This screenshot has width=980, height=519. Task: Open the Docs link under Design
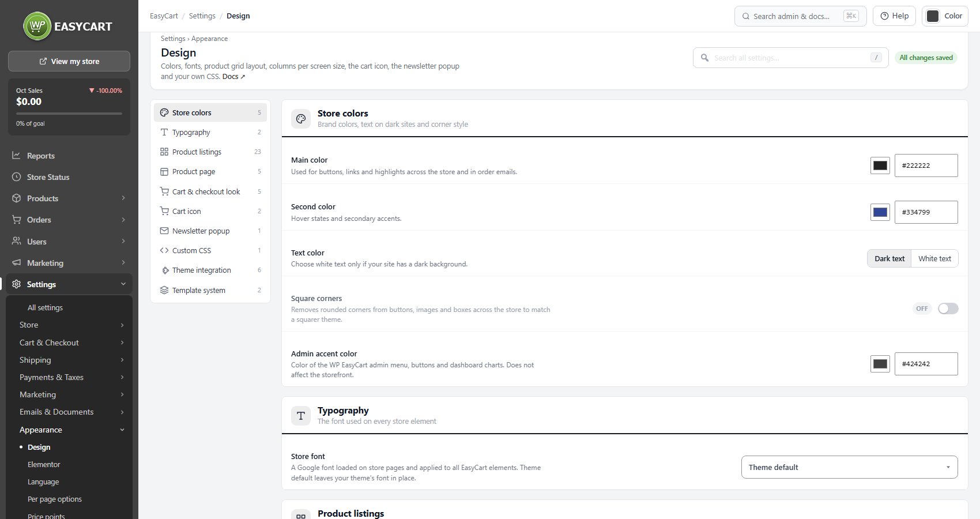point(233,76)
